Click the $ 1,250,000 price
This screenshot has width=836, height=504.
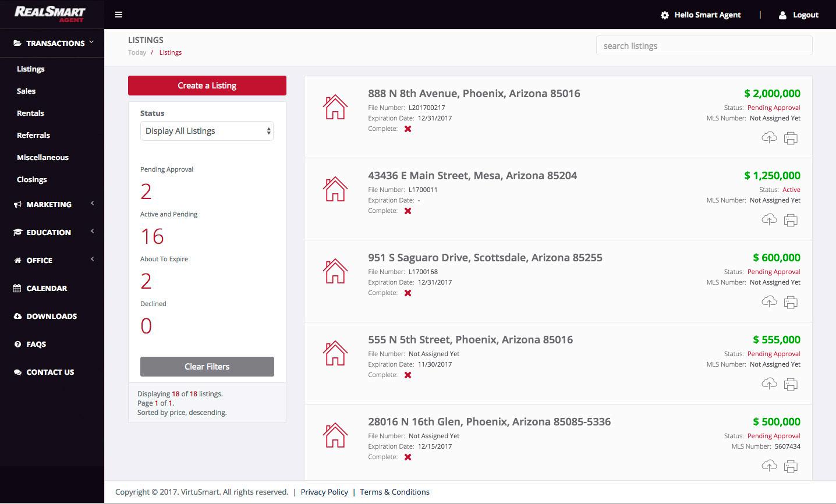(x=772, y=175)
